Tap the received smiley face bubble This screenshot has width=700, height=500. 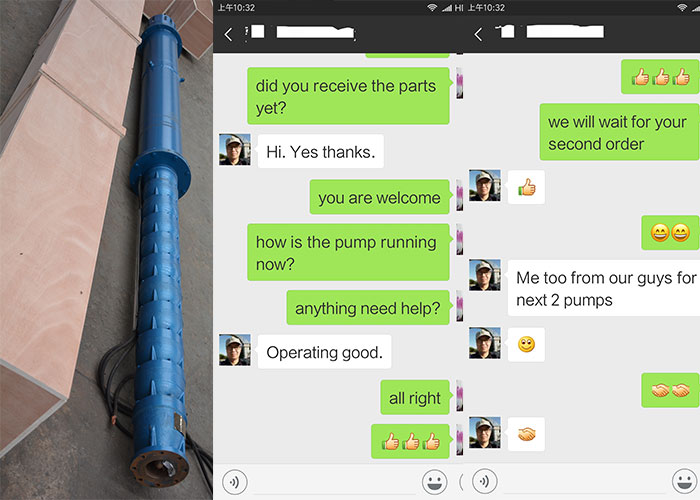click(x=526, y=345)
